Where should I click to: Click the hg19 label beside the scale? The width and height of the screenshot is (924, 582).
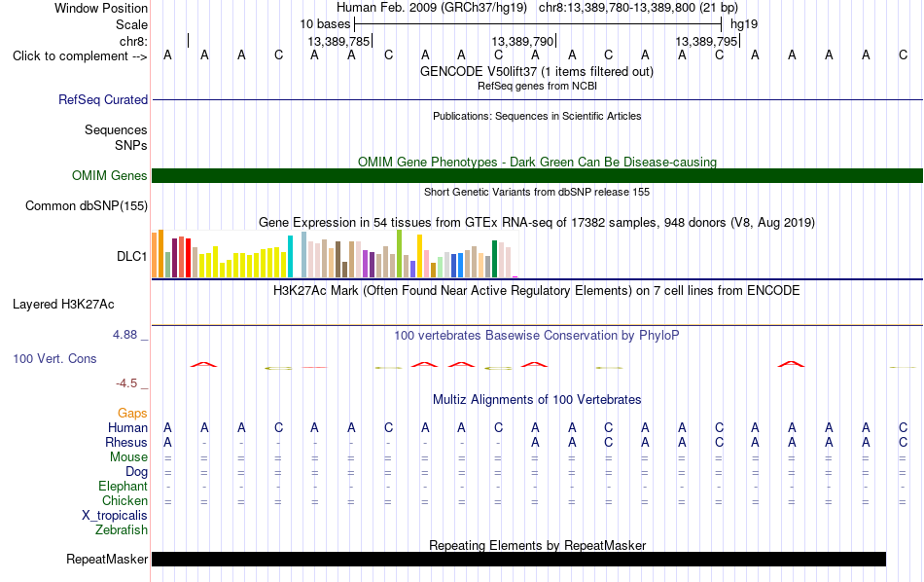pos(744,24)
